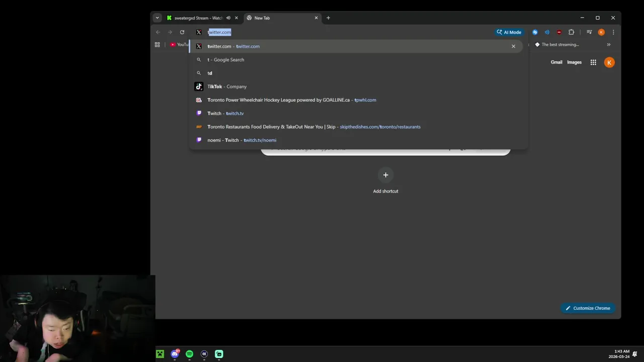Open the YouTube bookmark
Screen dimensions: 644x362
[x=179, y=45]
